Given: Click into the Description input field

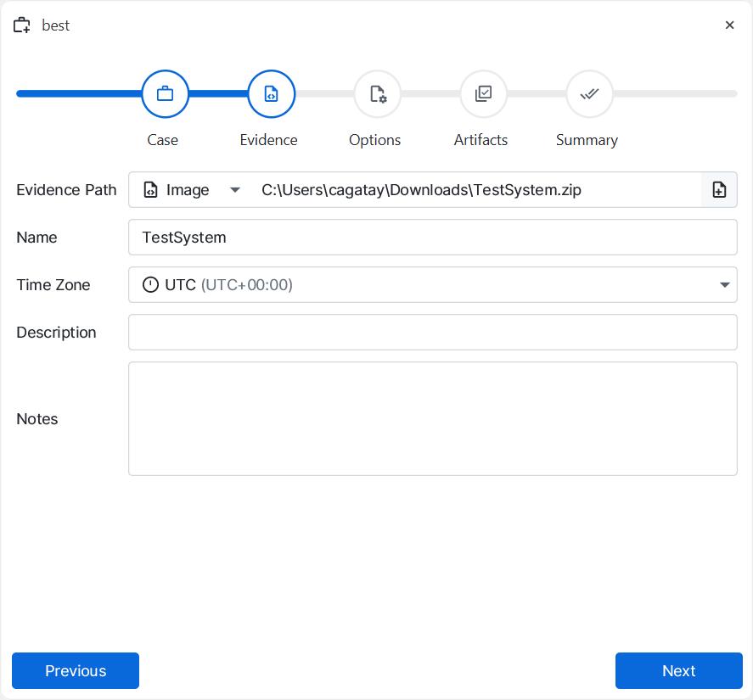Looking at the screenshot, I should [432, 333].
